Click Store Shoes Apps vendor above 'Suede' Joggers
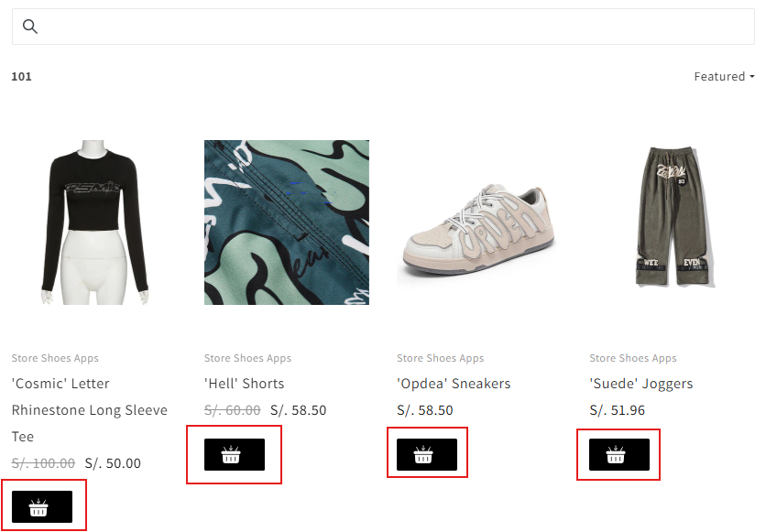 (x=633, y=358)
